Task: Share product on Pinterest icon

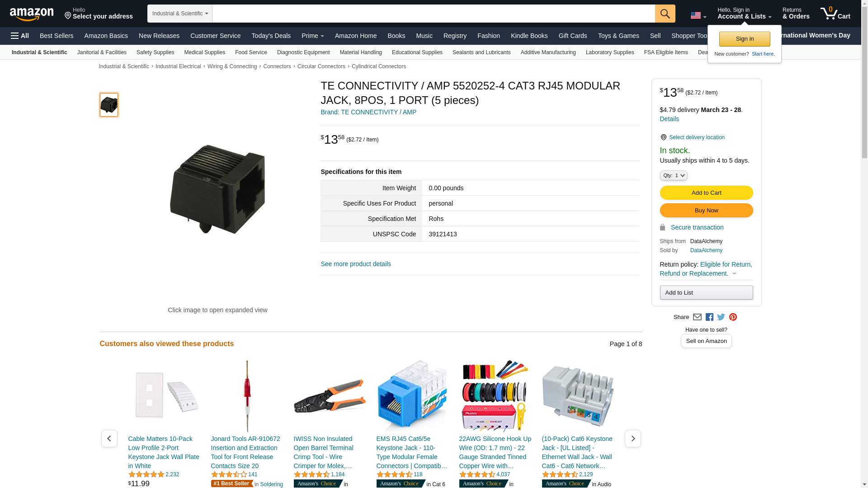Action: pos(733,317)
